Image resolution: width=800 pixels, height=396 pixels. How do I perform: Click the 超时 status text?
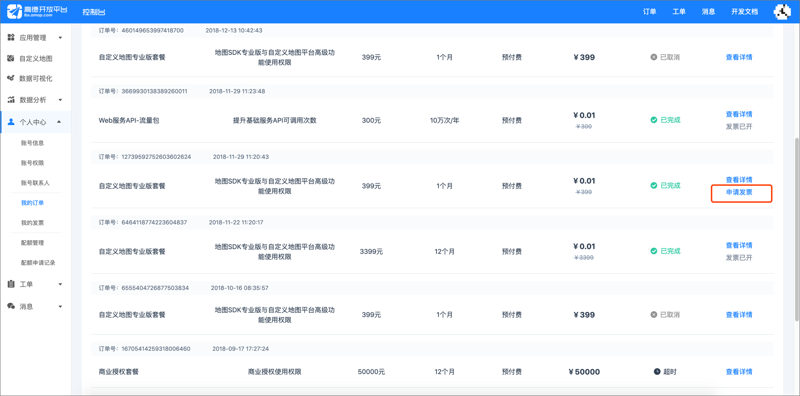[x=670, y=372]
